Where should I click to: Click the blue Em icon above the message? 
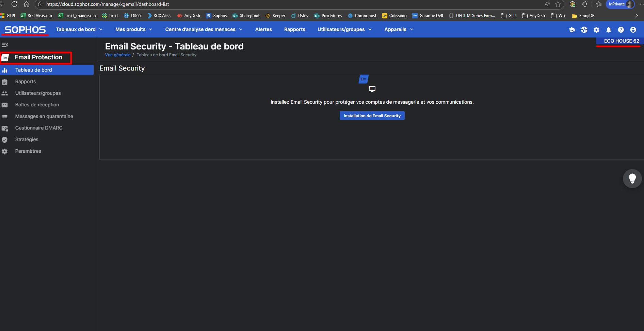click(364, 79)
